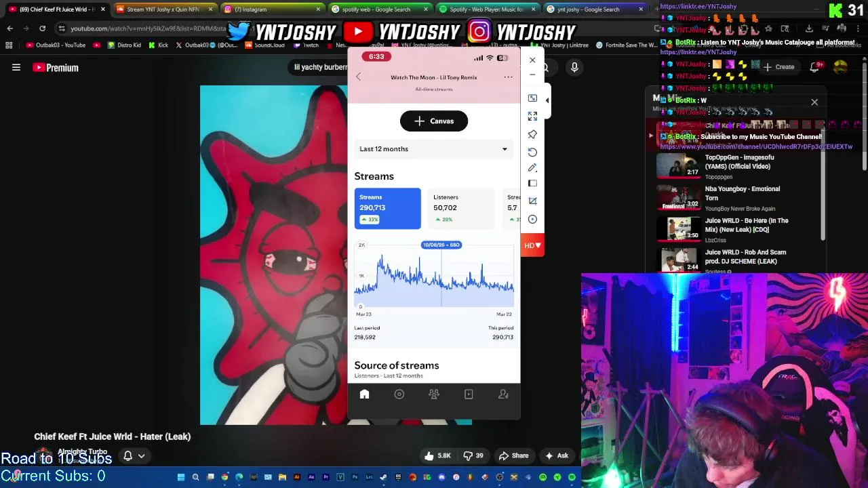868x488 pixels.
Task: Open the Distro Kid bookmark
Action: [123, 45]
